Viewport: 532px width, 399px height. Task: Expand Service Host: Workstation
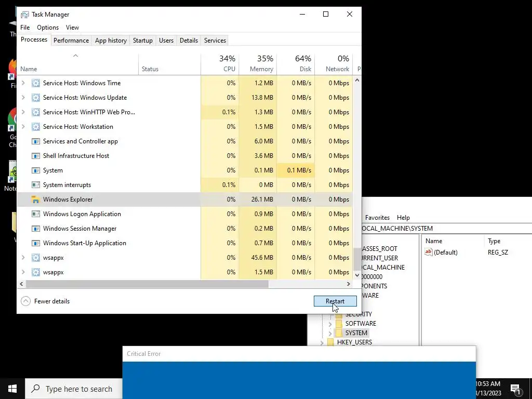(23, 127)
